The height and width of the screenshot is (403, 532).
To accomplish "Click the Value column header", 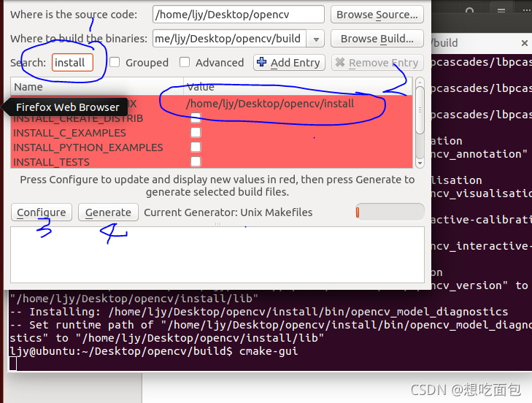I will tap(298, 87).
